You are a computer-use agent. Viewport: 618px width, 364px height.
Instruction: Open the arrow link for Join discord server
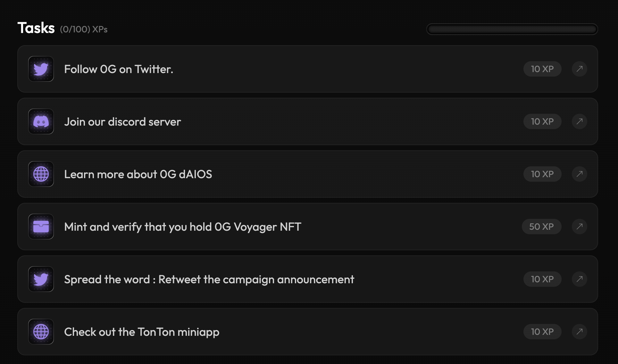tap(579, 121)
